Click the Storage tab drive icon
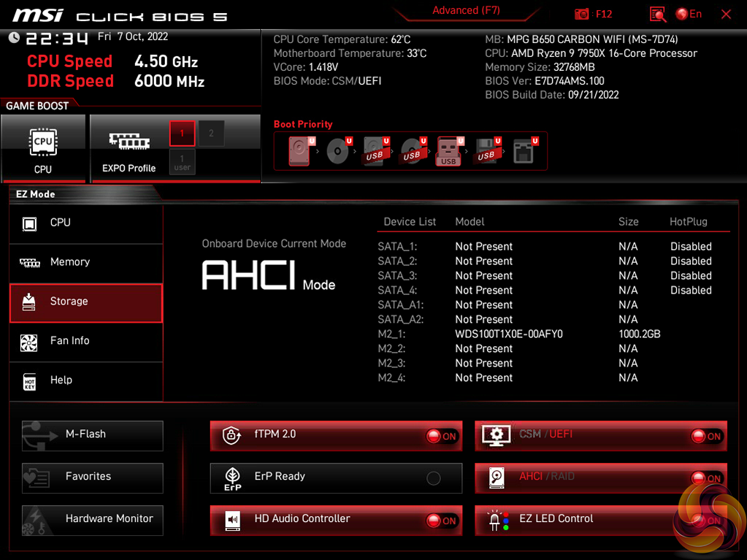Image resolution: width=747 pixels, height=560 pixels. [29, 302]
